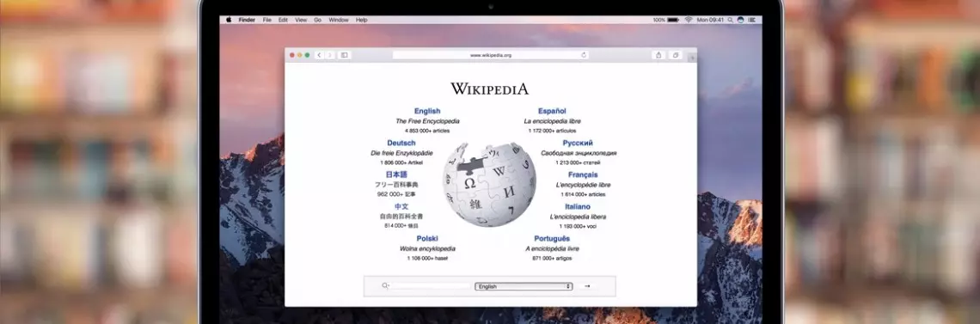The width and height of the screenshot is (980, 324).
Task: Open the Window menu
Action: 338,20
